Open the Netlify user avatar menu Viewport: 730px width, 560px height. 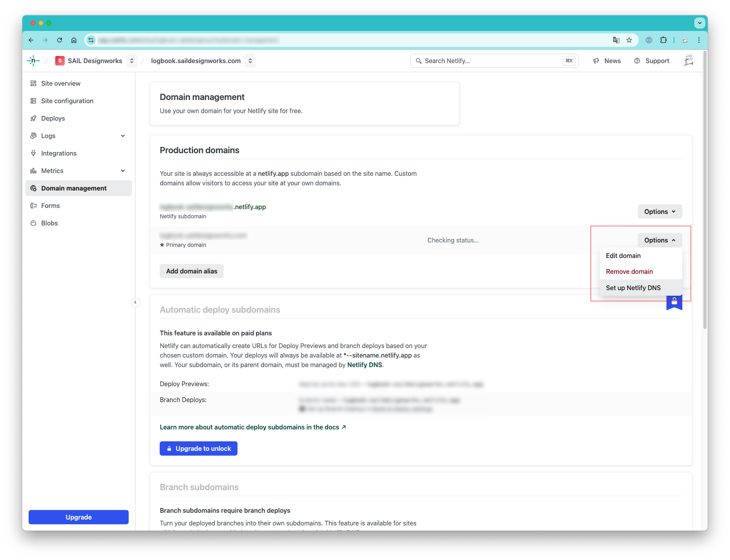(688, 61)
